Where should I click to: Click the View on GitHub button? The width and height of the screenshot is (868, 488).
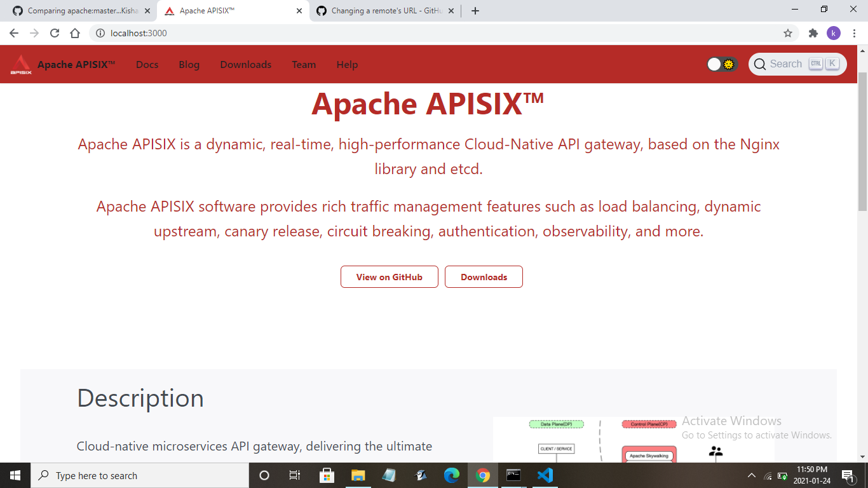click(390, 277)
